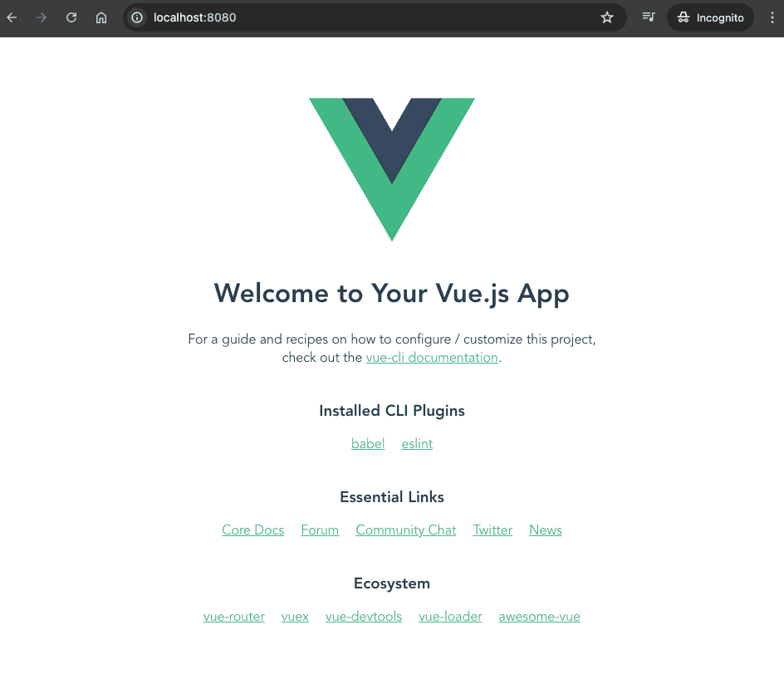Open the media control icon in toolbar
784x698 pixels.
coord(649,17)
